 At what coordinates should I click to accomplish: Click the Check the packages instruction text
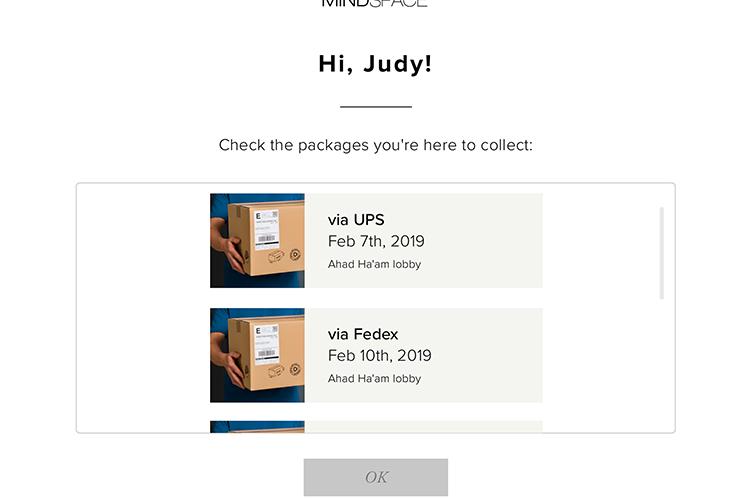[375, 145]
